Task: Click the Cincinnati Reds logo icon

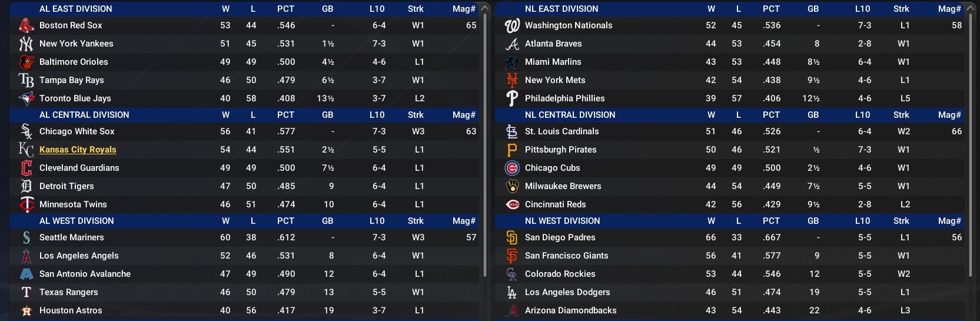Action: [512, 204]
